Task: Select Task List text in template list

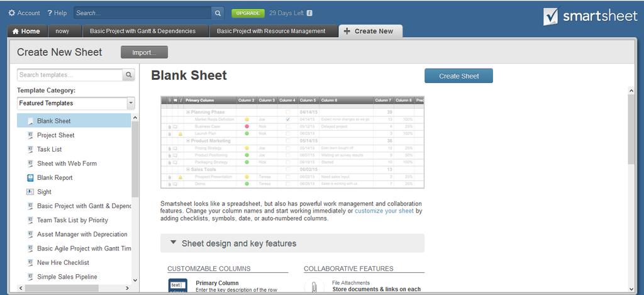Action: click(49, 149)
